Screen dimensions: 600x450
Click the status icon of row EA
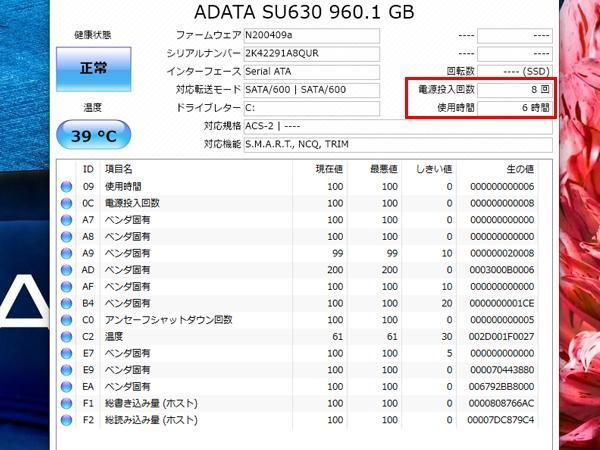66,386
